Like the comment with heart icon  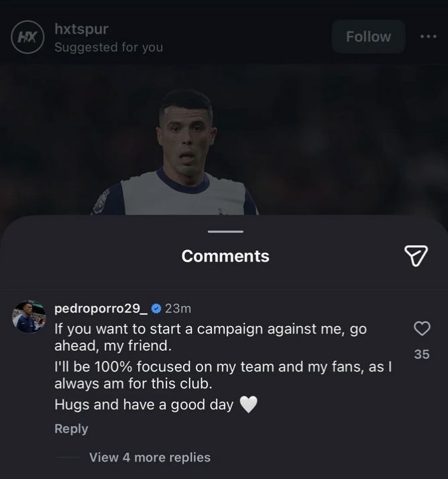(421, 328)
